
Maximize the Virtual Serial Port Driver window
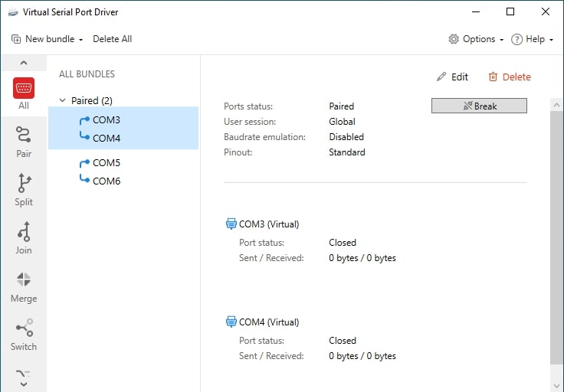coord(510,11)
